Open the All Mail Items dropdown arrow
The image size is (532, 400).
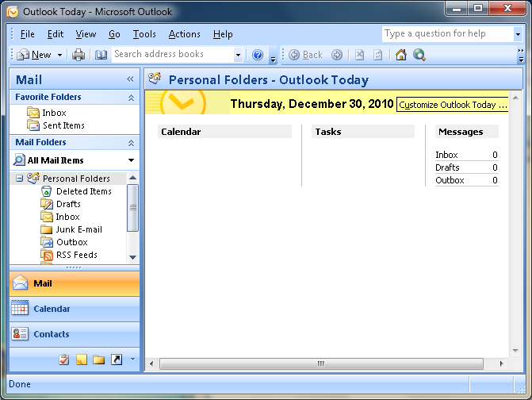coord(132,160)
